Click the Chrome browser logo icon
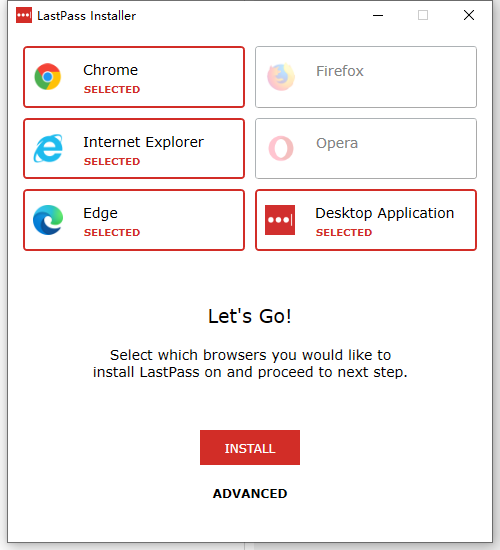 48,76
